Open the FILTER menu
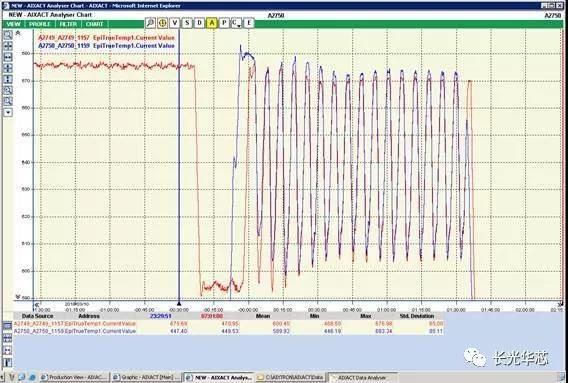The height and width of the screenshot is (383, 568). pos(68,24)
